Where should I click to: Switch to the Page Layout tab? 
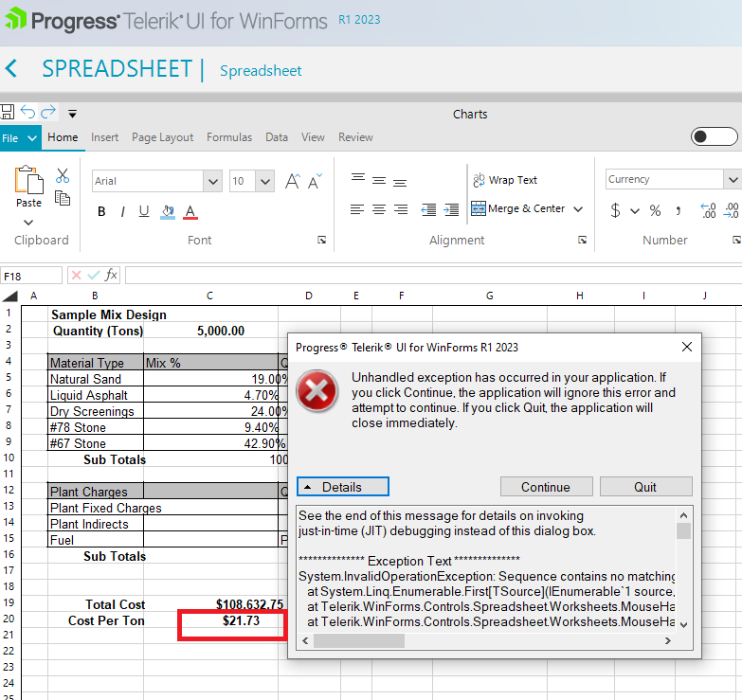(162, 137)
